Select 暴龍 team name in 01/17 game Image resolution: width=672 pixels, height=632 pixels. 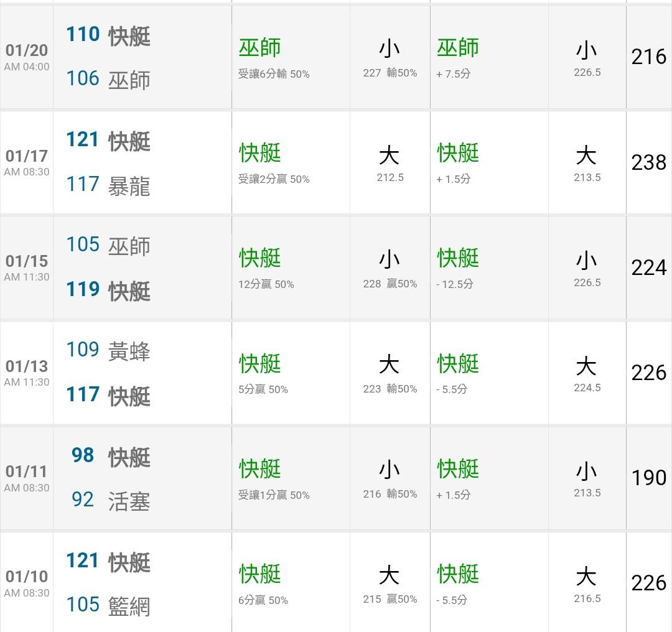tap(129, 185)
